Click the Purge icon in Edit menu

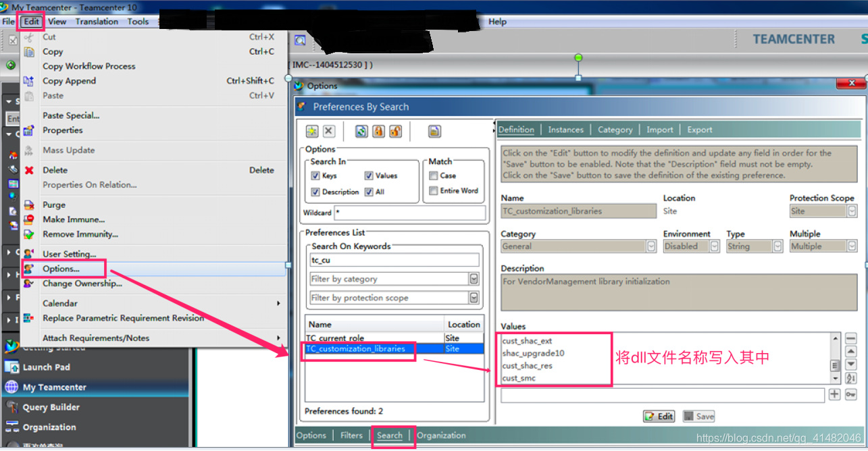[29, 205]
